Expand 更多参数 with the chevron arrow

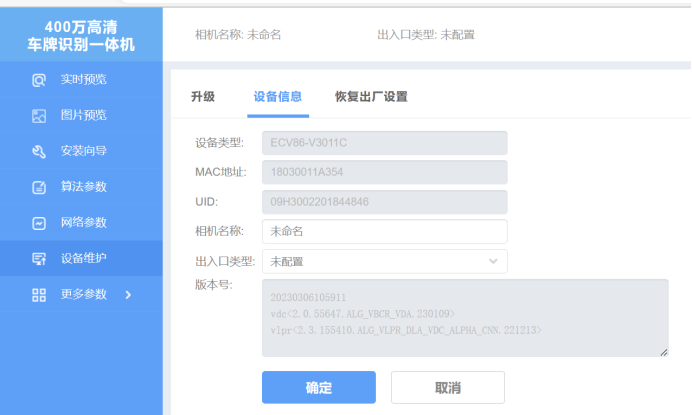coord(128,294)
